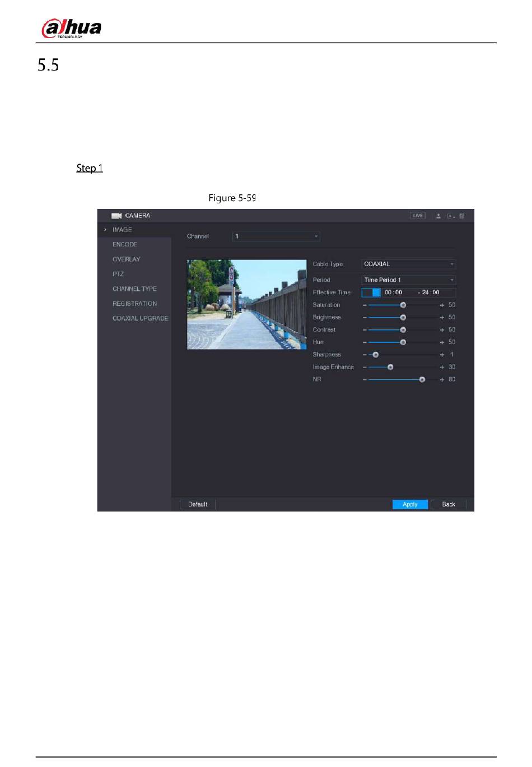Increase Hue with plus icon
Image resolution: width=532 pixels, height=767 pixels.
point(442,342)
